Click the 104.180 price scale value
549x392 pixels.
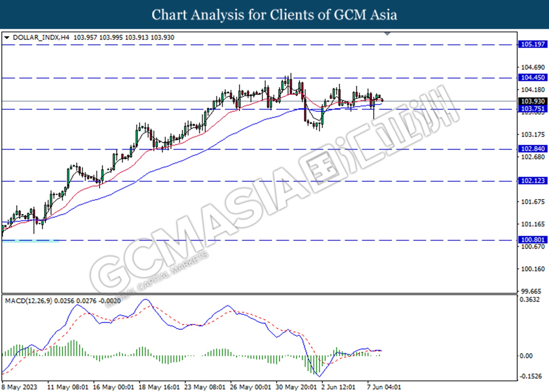[x=533, y=90]
